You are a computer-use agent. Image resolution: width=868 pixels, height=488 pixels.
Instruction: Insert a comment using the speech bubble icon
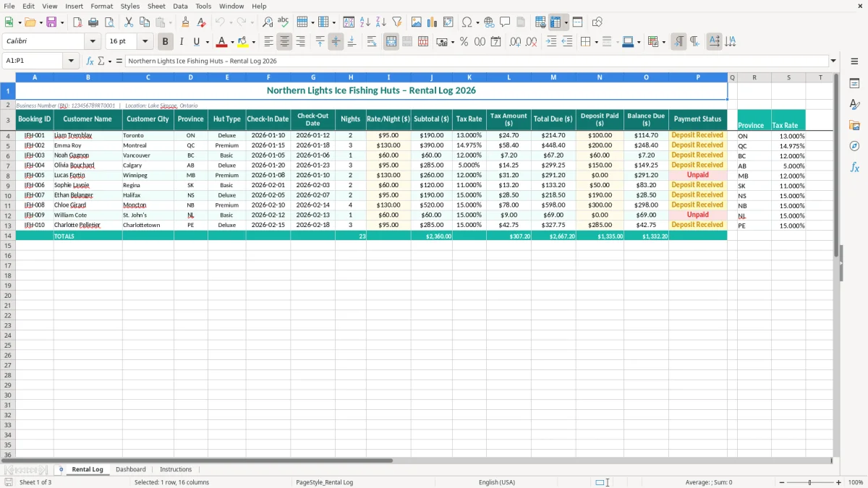coord(505,22)
